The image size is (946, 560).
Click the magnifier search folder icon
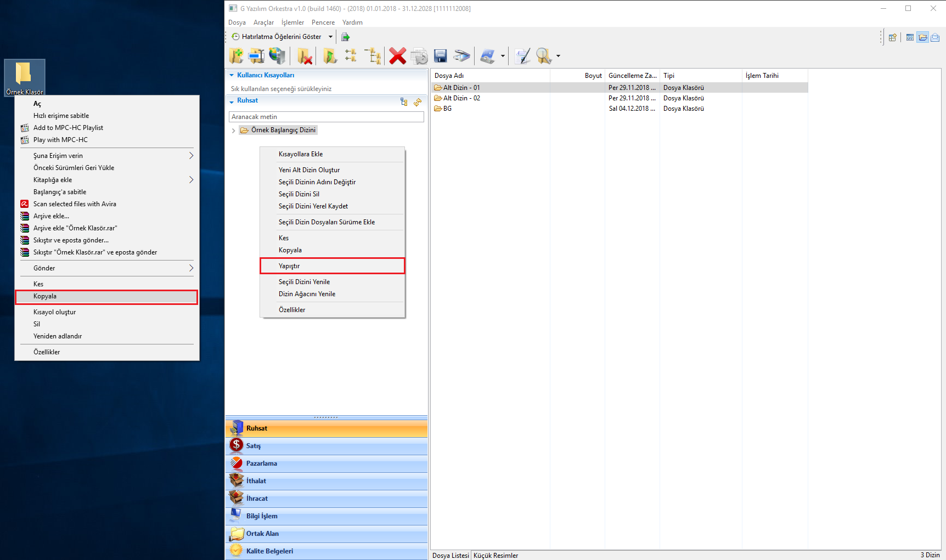[543, 56]
